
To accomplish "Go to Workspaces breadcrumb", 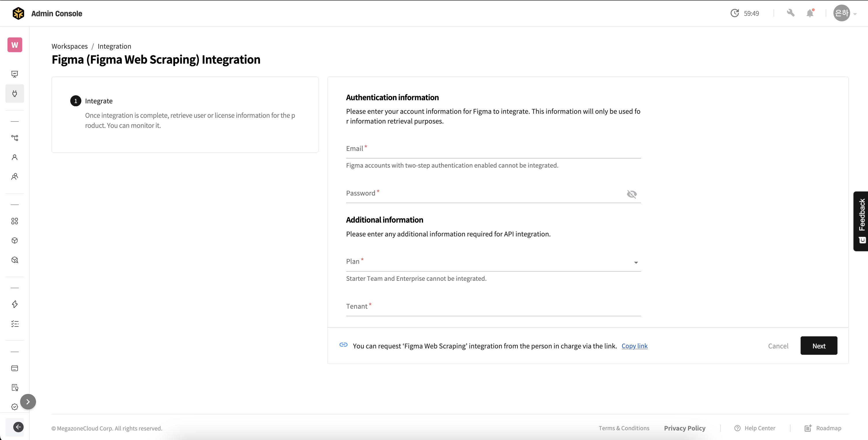I will click(69, 46).
